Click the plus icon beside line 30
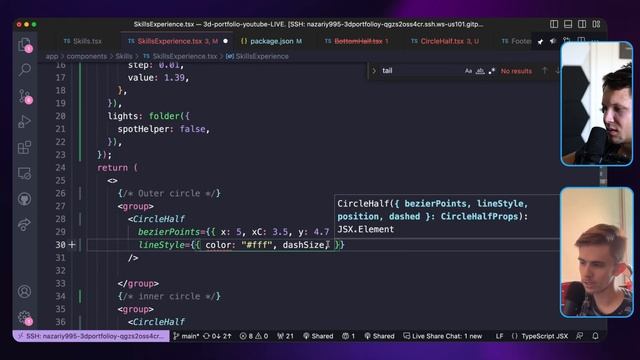The width and height of the screenshot is (640, 360). coord(72,244)
